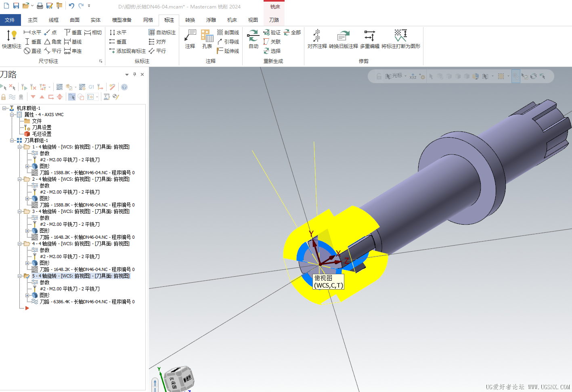Toggle toolpath display wave icon
This screenshot has width=572, height=392.
tap(12, 97)
